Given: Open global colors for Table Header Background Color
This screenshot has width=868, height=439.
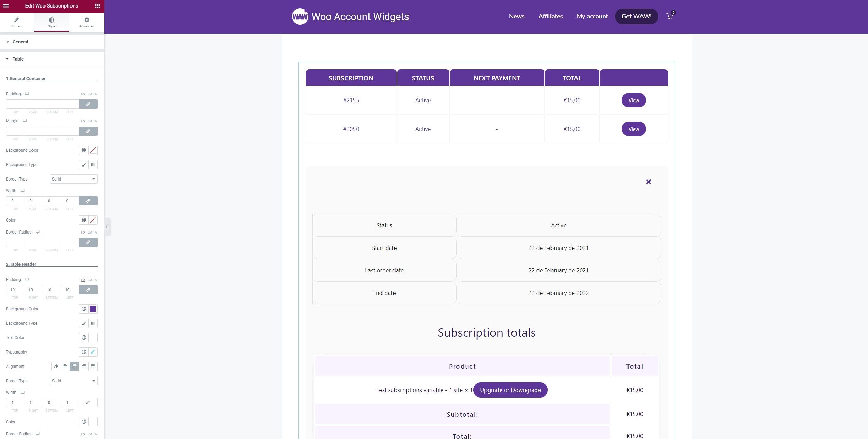Looking at the screenshot, I should [84, 309].
